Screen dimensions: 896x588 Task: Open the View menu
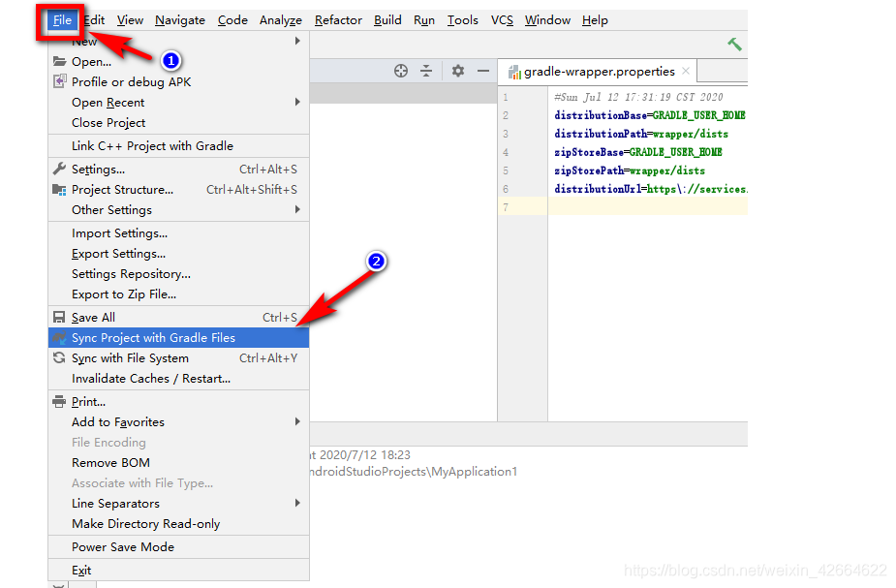(x=131, y=20)
